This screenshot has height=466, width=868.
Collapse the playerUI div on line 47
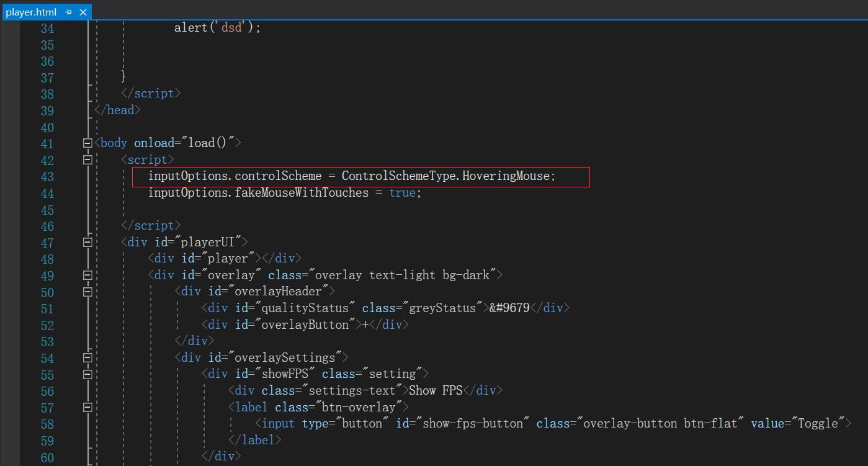point(87,243)
